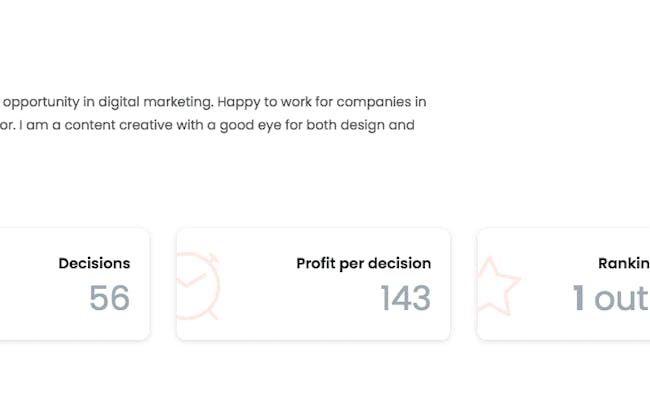
Task: Click the Decisions label
Action: coord(94,264)
